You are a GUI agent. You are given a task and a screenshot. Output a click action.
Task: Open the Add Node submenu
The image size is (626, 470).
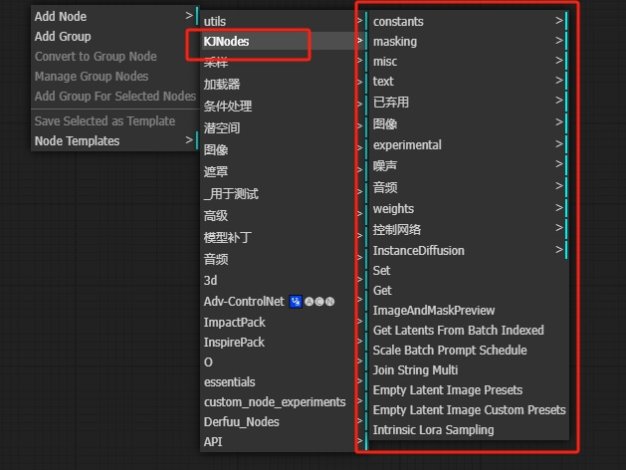coord(115,16)
